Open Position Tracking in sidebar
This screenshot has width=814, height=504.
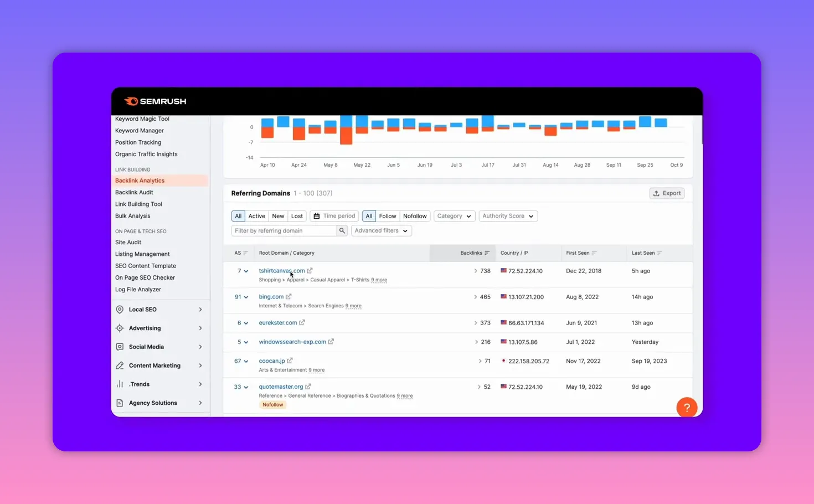(138, 142)
